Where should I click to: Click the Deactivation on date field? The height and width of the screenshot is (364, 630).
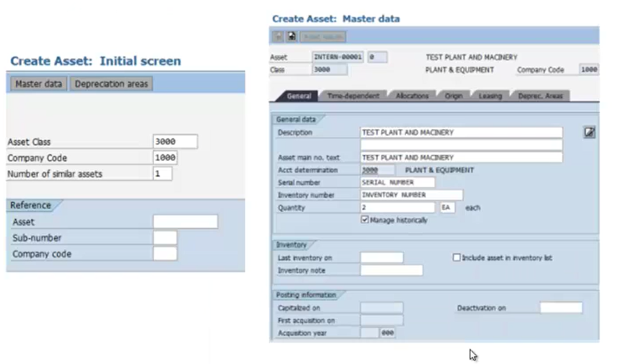point(561,308)
